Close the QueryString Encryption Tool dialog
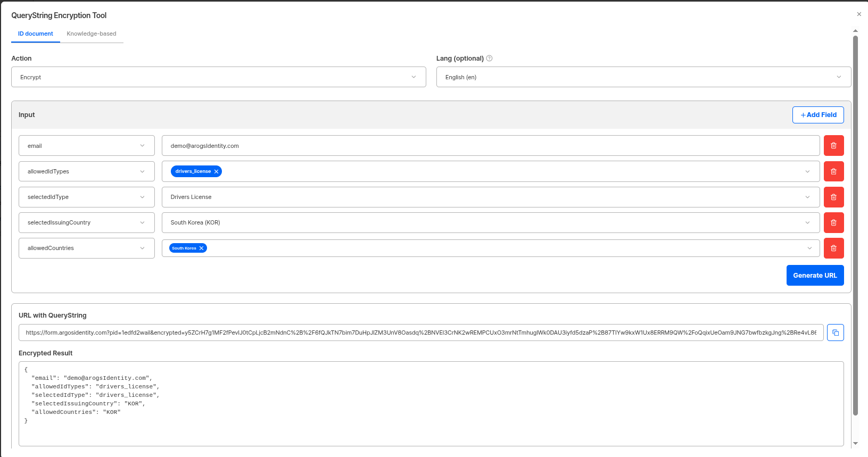 click(x=859, y=14)
